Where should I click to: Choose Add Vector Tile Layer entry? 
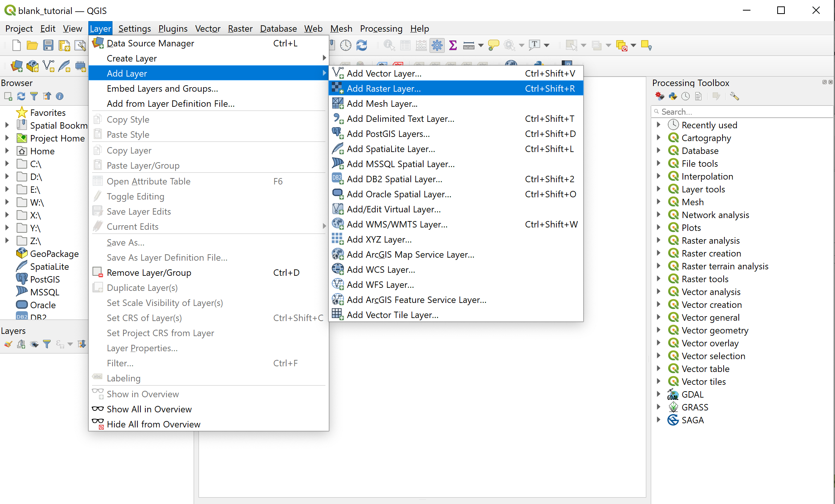pos(456,315)
